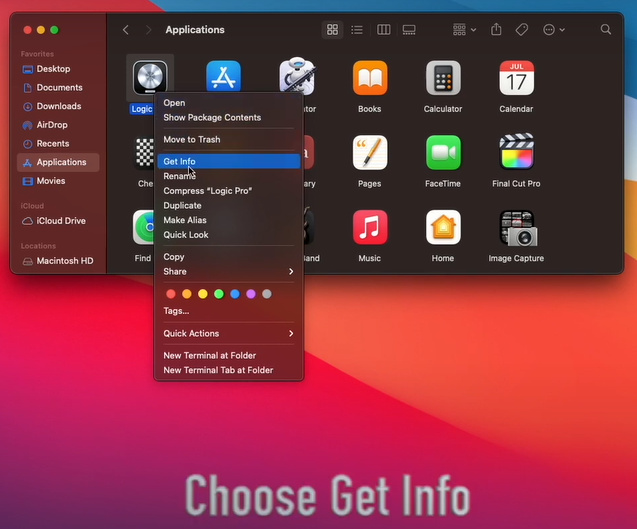
Task: Switch Finder to gallery view
Action: pyautogui.click(x=409, y=30)
